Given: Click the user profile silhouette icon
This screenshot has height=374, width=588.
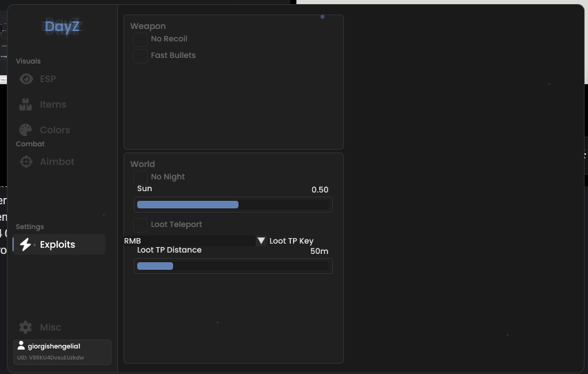Looking at the screenshot, I should coord(21,346).
